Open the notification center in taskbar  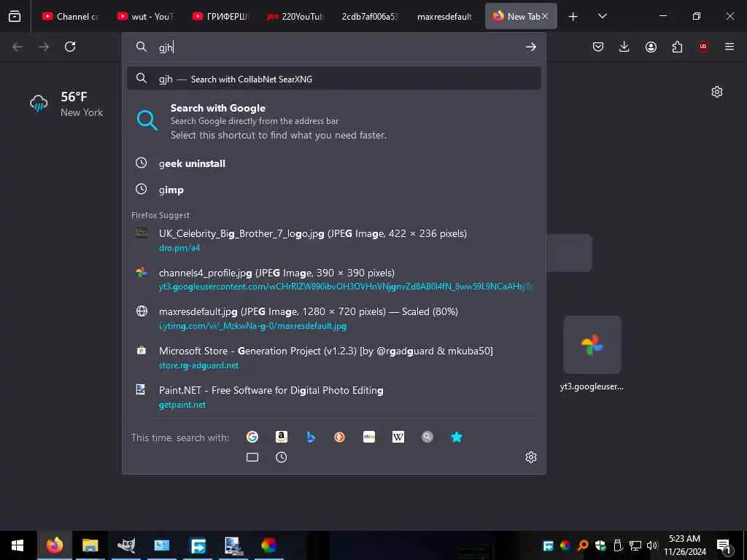724,545
